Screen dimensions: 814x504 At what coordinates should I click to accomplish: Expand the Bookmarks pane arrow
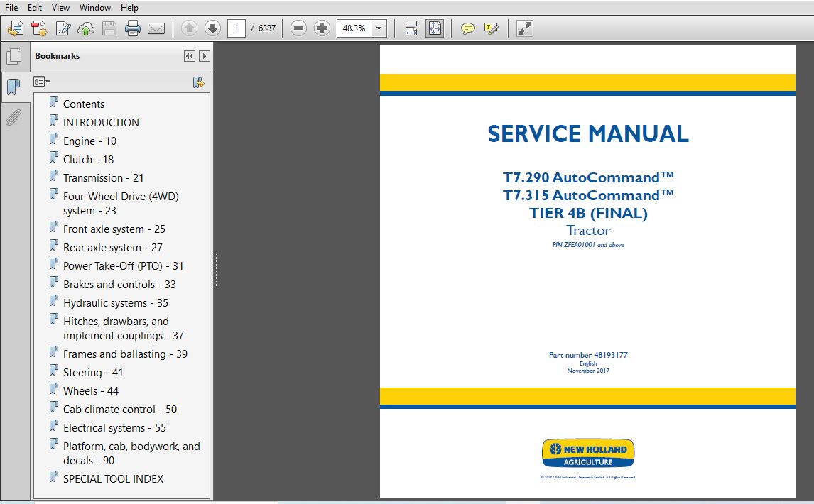tap(205, 56)
